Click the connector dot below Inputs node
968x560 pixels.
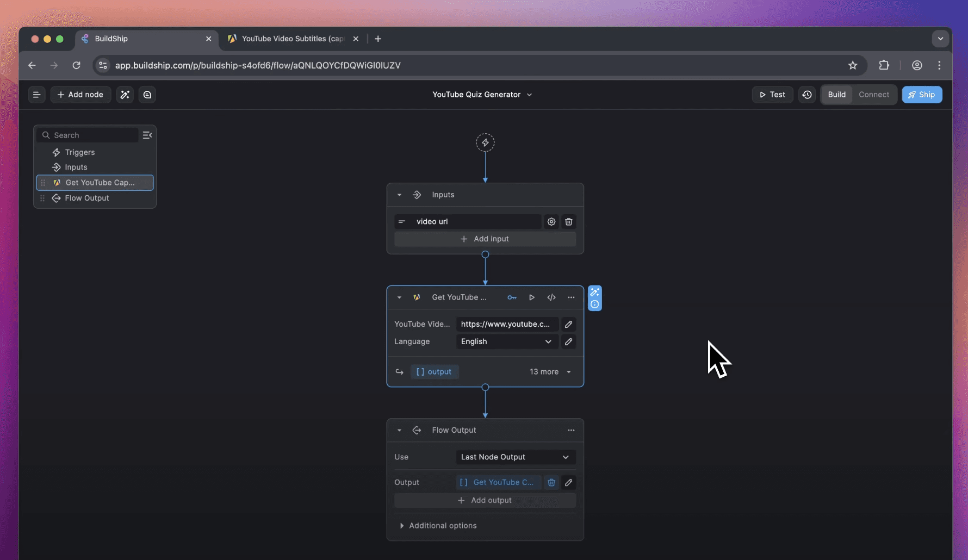485,254
